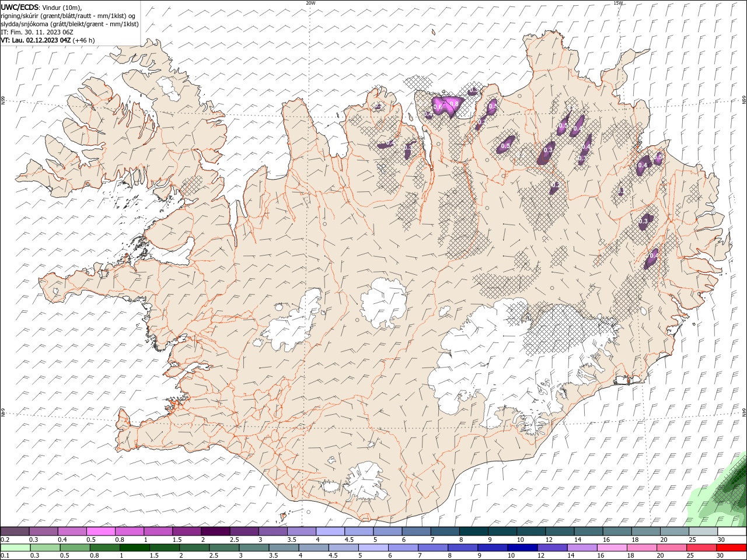Click the 'IT: Fim. 30. 11. 2023 06Z' line
Image resolution: width=747 pixels, height=560 pixels.
[37, 32]
